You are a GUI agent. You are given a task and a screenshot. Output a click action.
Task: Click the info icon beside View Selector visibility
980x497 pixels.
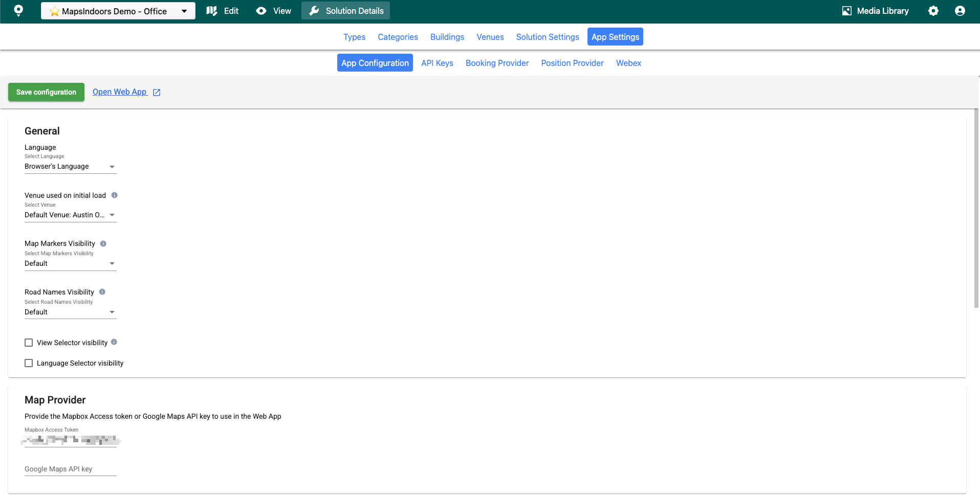(x=114, y=342)
